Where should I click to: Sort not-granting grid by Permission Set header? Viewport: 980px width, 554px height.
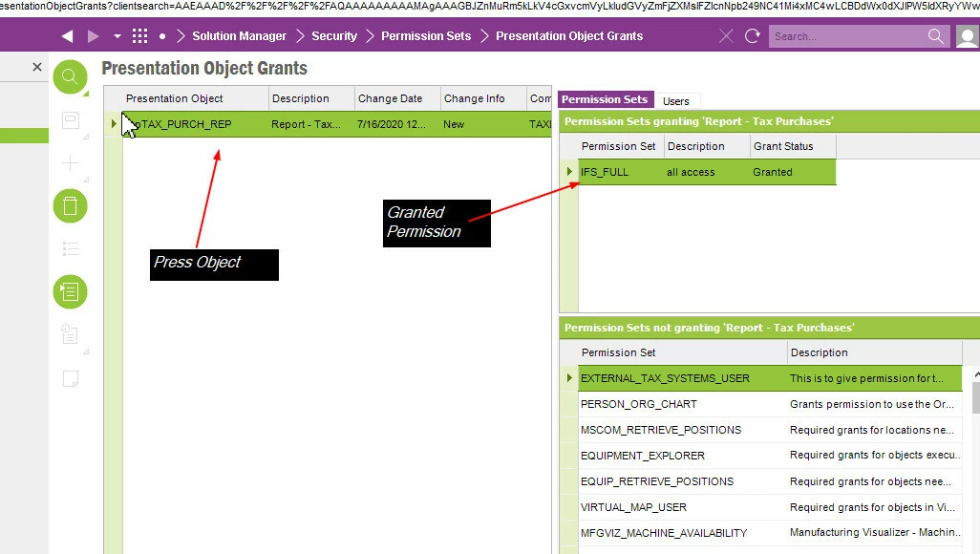click(x=683, y=352)
